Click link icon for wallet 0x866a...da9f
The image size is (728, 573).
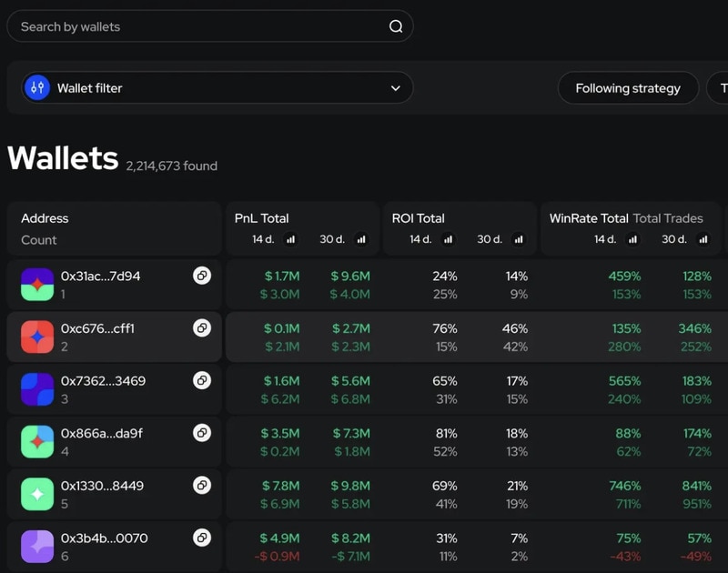click(202, 433)
